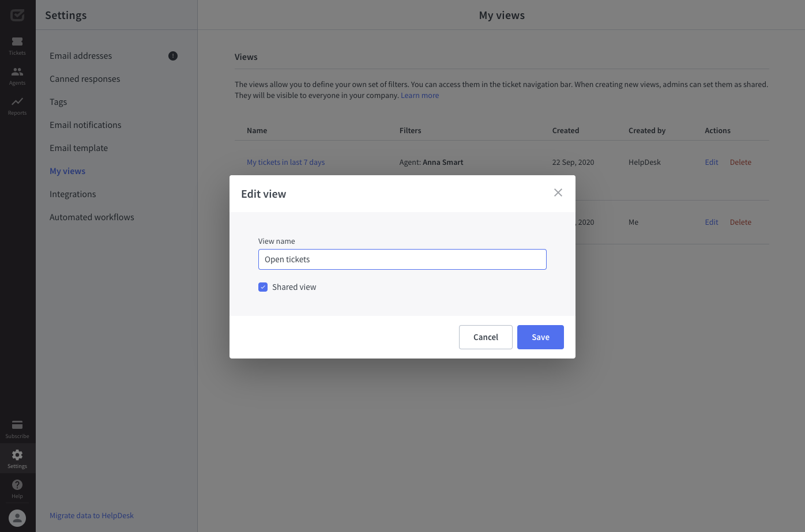Close the Edit view dialog
The width and height of the screenshot is (805, 532).
click(x=558, y=193)
